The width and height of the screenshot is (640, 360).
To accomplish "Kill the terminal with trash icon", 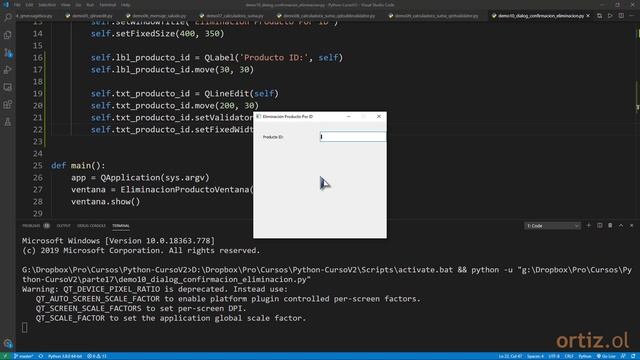I will click(x=610, y=225).
